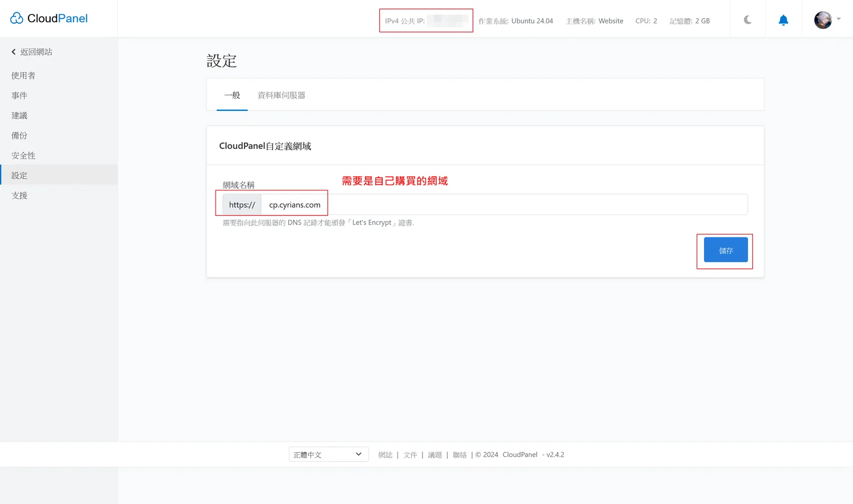Click the 議題 footer link
The width and height of the screenshot is (853, 504).
click(434, 455)
